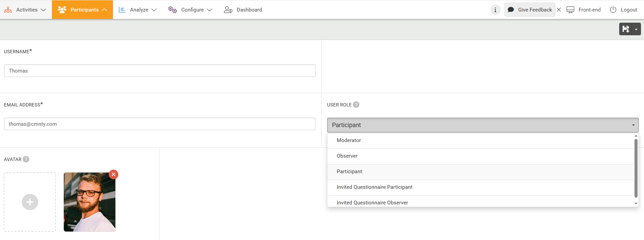Open the Front-end view
Viewport: 644px width, 240px height.
[584, 10]
